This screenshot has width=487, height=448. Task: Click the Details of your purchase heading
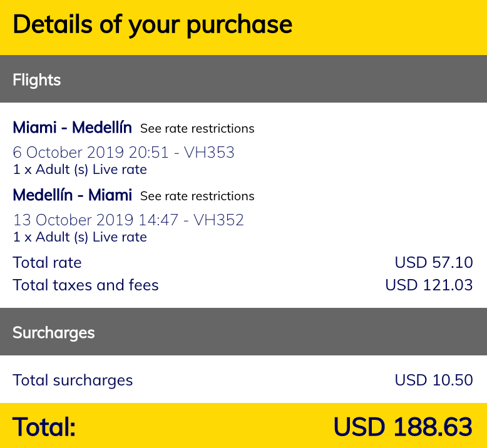[x=153, y=25]
